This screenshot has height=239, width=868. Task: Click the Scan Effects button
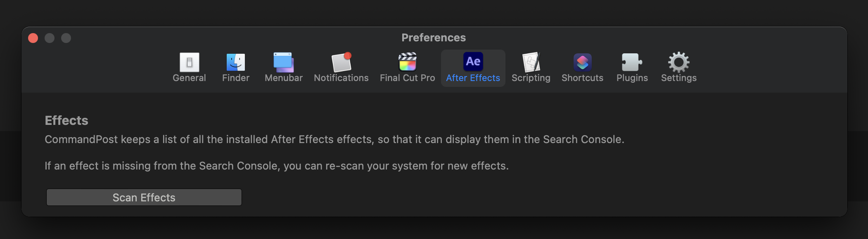[x=144, y=197]
